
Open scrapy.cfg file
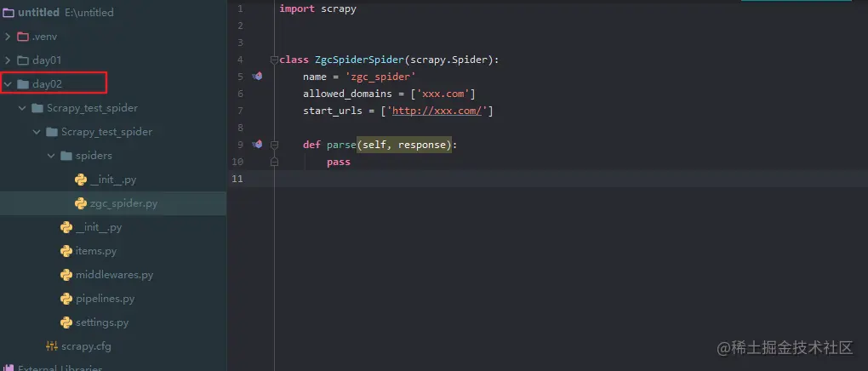coord(86,346)
